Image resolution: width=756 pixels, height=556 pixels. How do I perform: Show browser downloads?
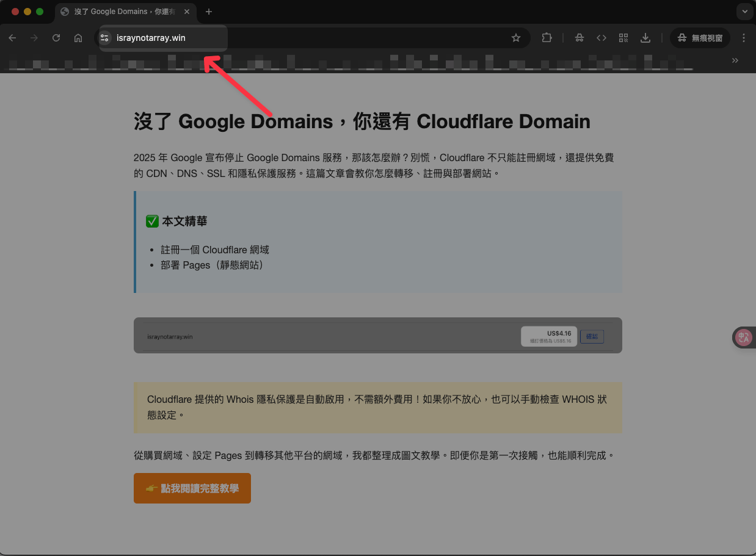click(645, 38)
